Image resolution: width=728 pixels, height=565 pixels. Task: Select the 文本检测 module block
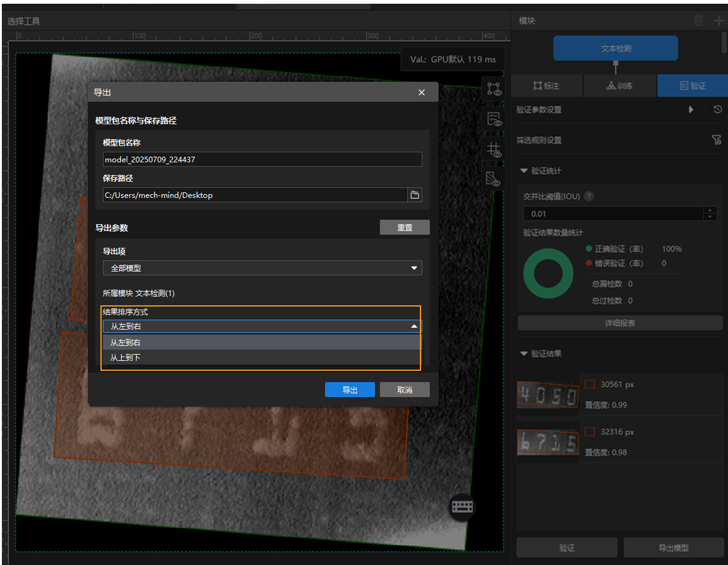(616, 48)
